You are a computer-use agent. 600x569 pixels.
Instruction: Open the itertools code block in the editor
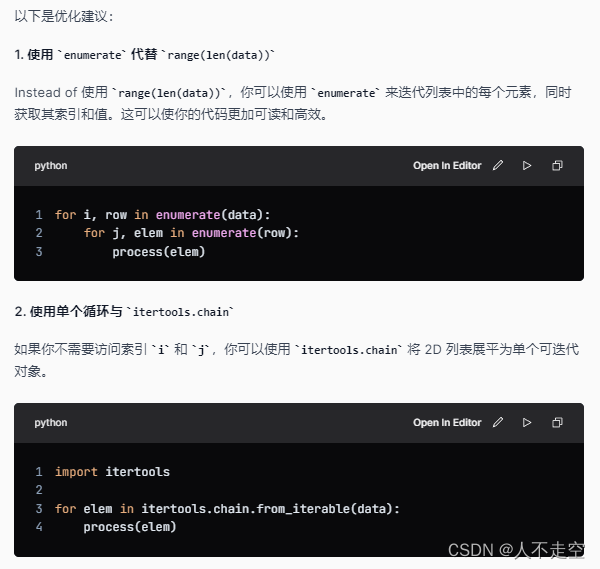tap(447, 423)
